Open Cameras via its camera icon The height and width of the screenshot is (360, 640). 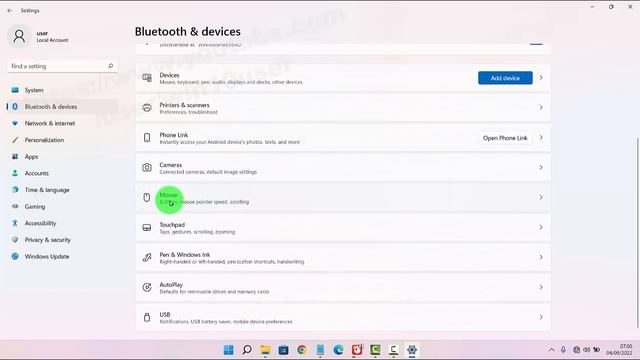coord(147,167)
